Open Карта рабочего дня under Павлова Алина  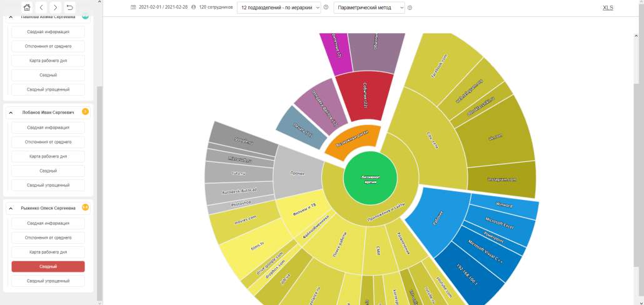click(x=48, y=61)
